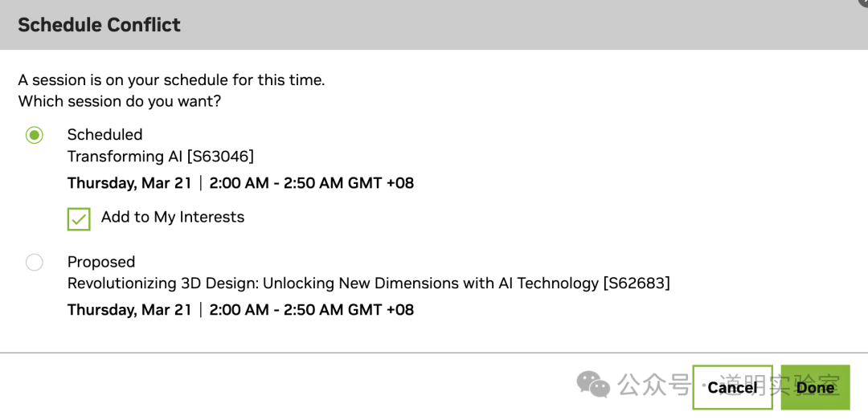Click the time range under Transforming AI
The width and height of the screenshot is (868, 420).
[311, 183]
